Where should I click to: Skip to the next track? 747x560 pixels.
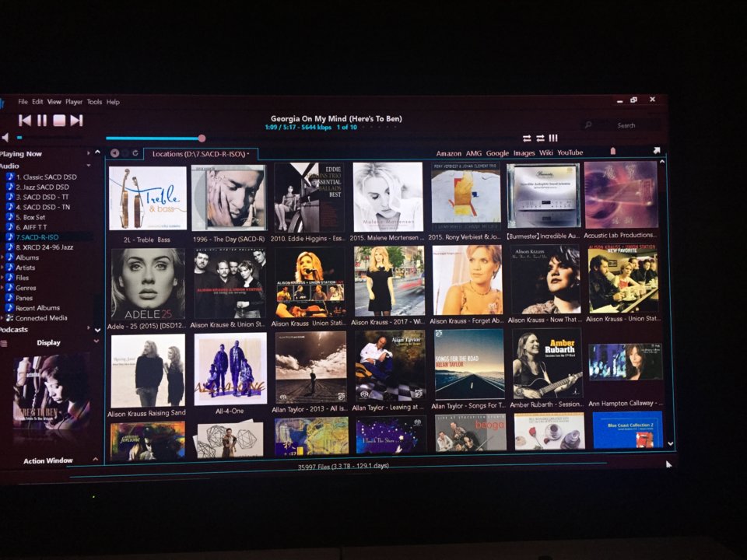[77, 121]
